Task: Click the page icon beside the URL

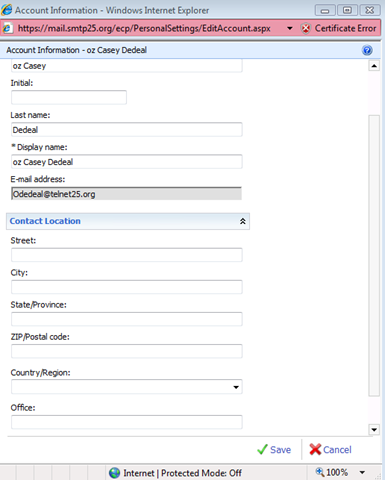Action: point(7,28)
